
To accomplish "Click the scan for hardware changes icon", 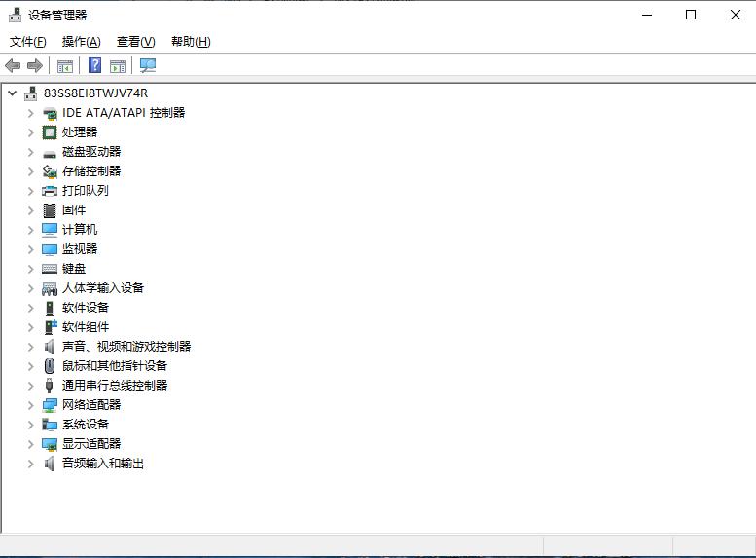I will 148,65.
